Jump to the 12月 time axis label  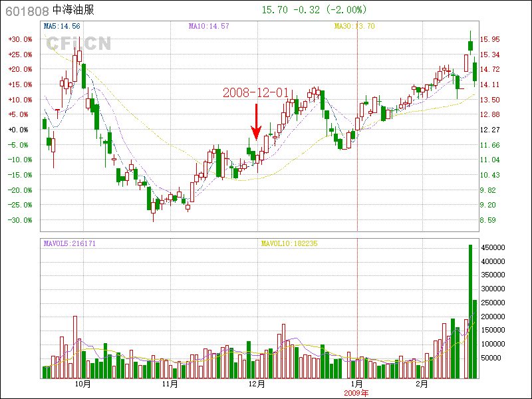(257, 384)
